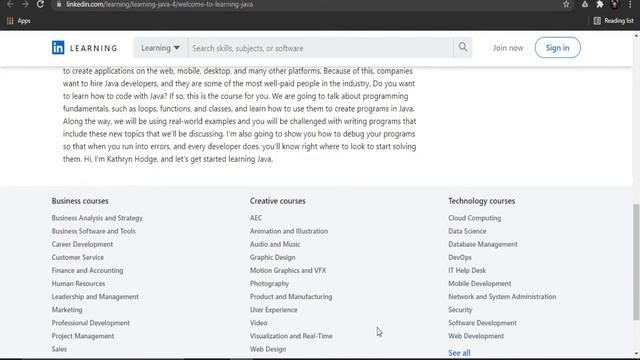640x360 pixels.
Task: Open Leadership and Management courses
Action: [95, 297]
